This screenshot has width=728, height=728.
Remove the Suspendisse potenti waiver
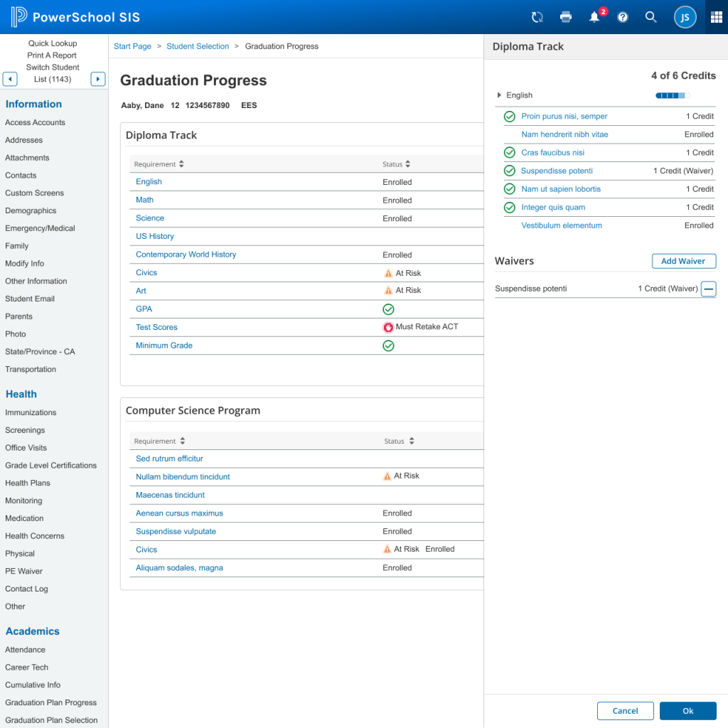(x=708, y=289)
